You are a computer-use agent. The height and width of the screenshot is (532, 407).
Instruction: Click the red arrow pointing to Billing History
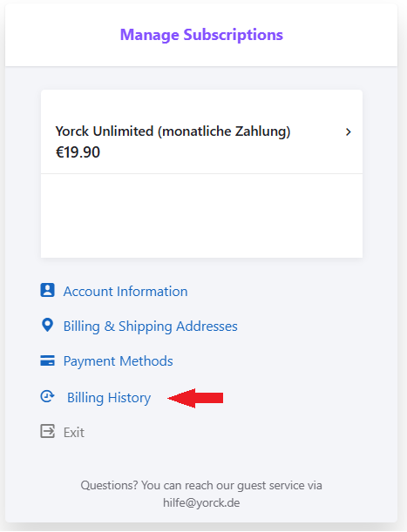pos(195,398)
